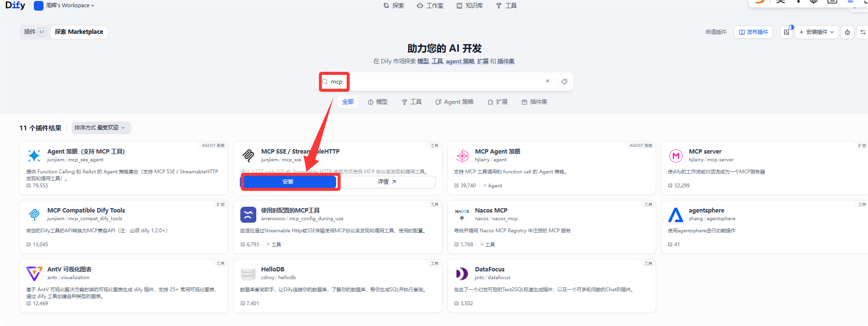
Task: Click the 知识库 book icon in top bar
Action: click(x=459, y=6)
